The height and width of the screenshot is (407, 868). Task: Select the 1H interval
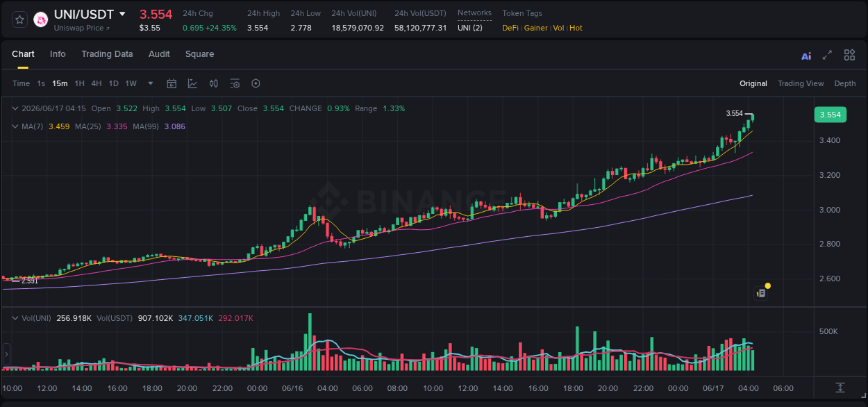click(x=79, y=83)
